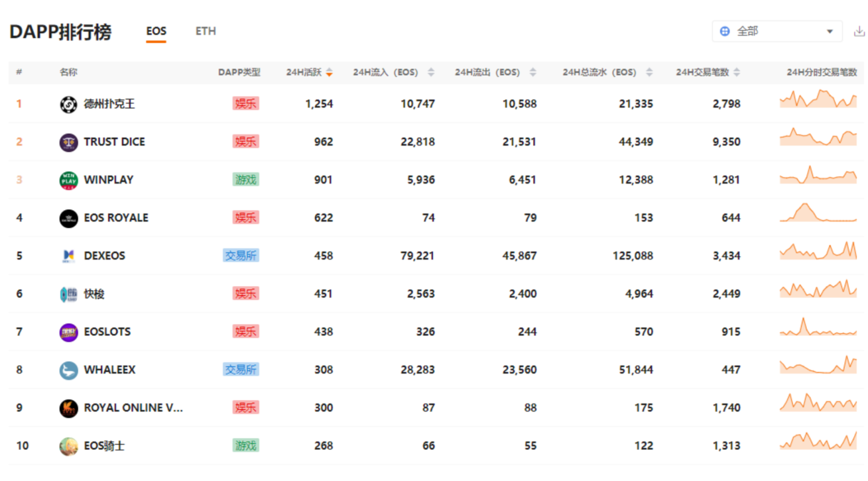Click the WINPLAY logo icon
Viewport: 868px width, 481px height.
[x=68, y=180]
